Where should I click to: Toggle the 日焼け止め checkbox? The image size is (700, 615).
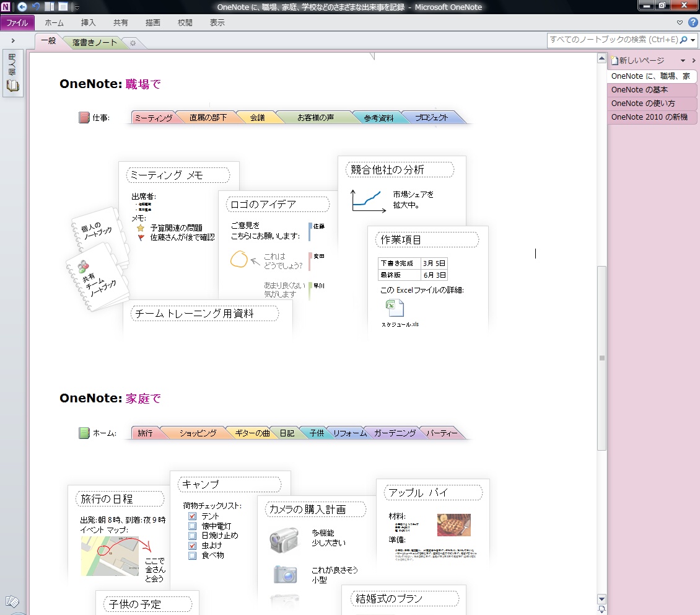tap(193, 536)
